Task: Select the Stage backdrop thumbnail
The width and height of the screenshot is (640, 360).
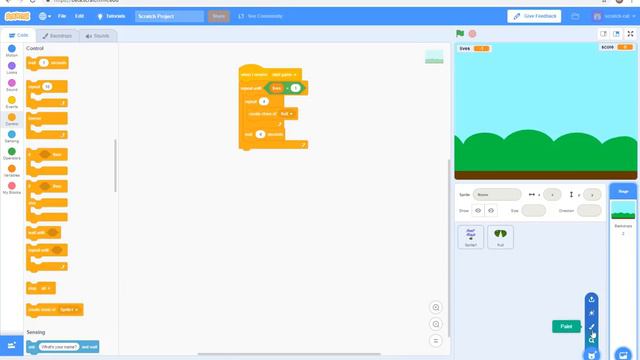Action: pyautogui.click(x=623, y=210)
